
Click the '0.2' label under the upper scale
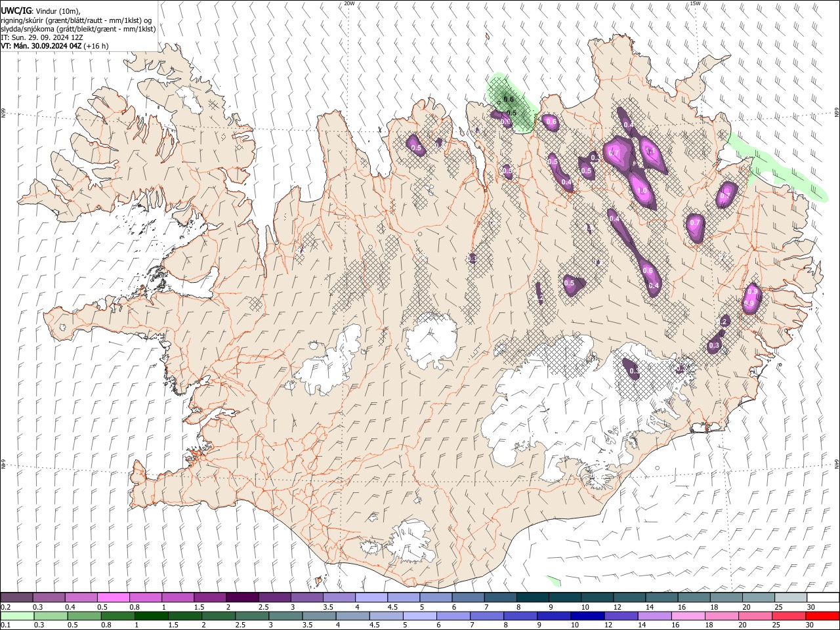[5, 607]
